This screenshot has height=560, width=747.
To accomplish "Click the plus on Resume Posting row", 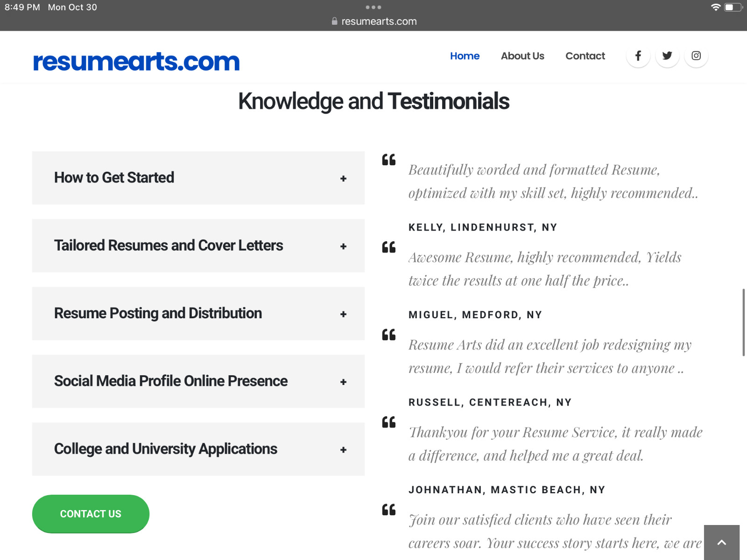I will (343, 315).
